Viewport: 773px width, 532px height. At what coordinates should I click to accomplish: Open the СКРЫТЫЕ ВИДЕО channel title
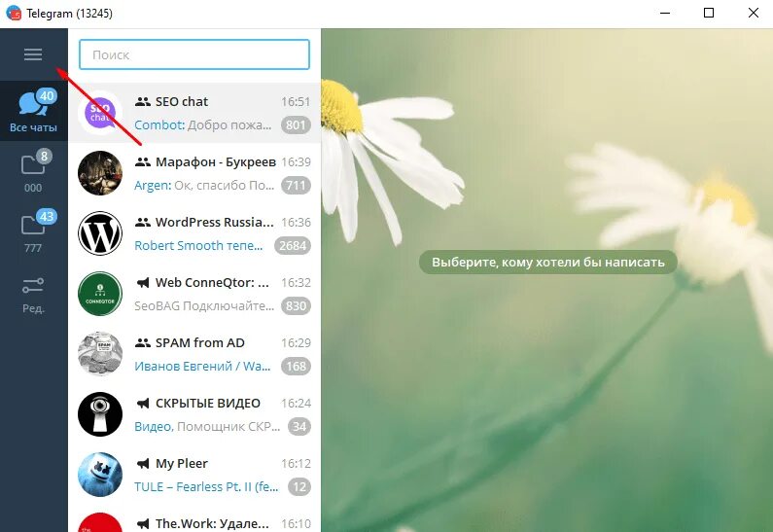click(207, 403)
